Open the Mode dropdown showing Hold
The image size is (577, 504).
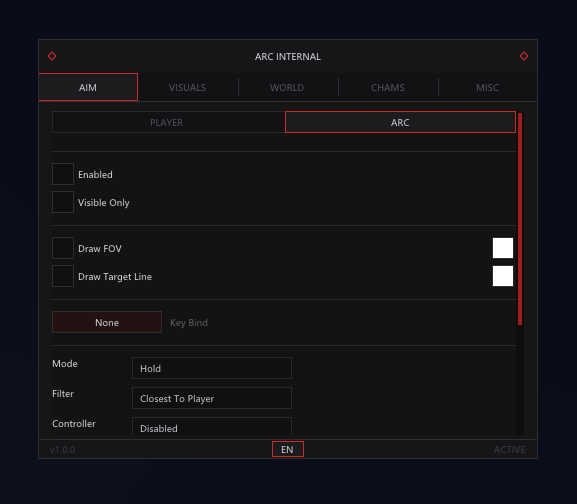click(212, 368)
